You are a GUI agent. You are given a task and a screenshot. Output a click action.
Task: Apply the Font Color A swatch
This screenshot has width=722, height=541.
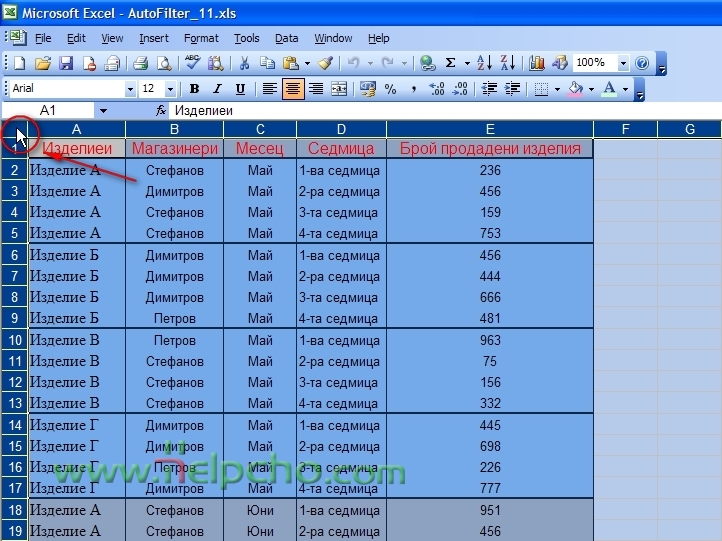pyautogui.click(x=610, y=88)
